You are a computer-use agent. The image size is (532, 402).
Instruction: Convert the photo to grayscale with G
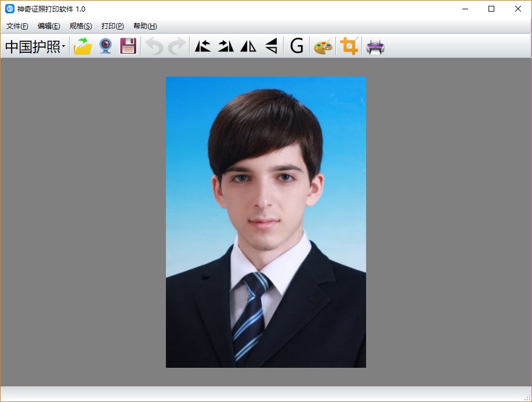coord(296,45)
